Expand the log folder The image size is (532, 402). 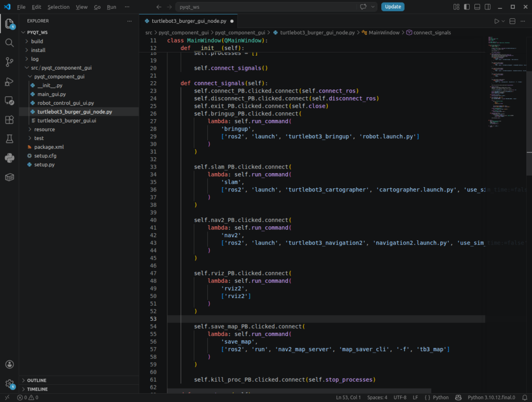point(79,59)
